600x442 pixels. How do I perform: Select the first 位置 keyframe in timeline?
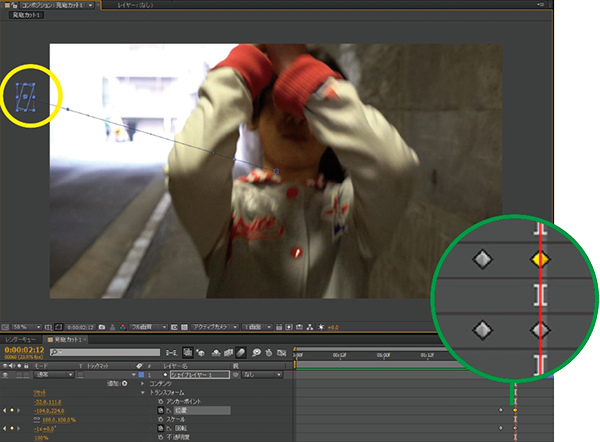pos(501,410)
